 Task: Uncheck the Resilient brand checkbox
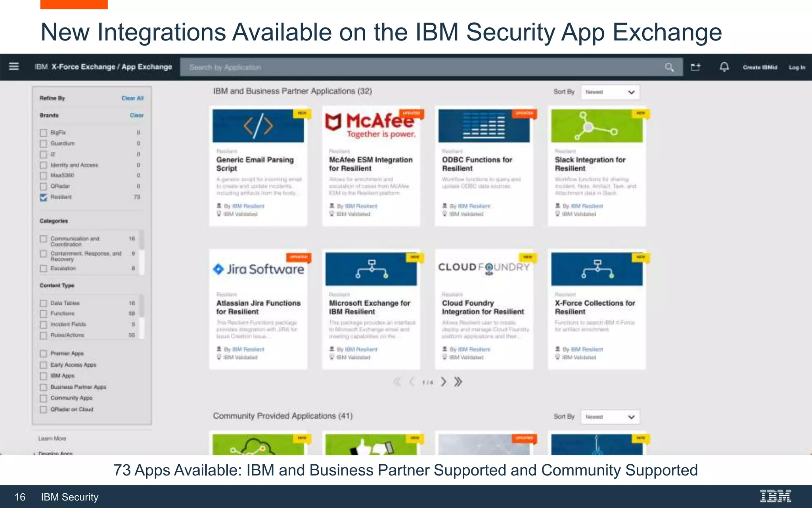43,197
